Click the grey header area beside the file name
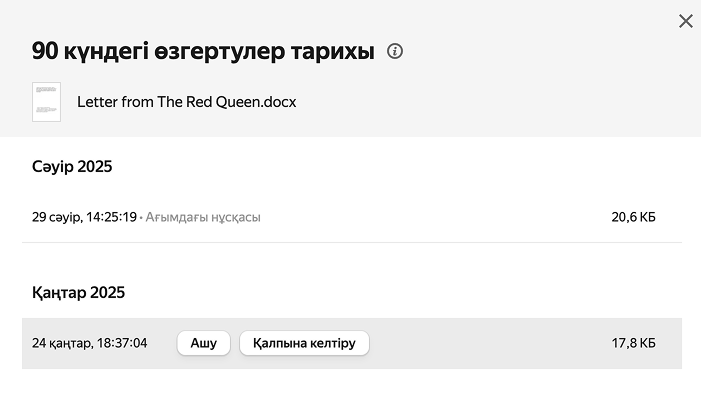The height and width of the screenshot is (419, 701). (480, 102)
